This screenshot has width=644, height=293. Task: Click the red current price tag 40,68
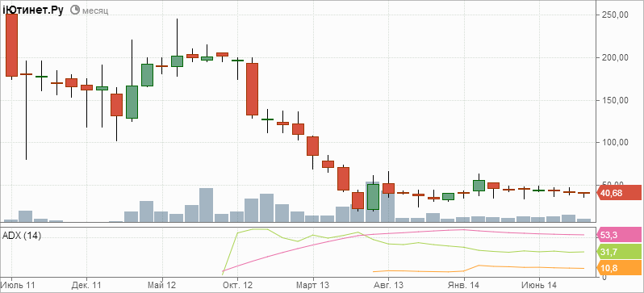[619, 193]
